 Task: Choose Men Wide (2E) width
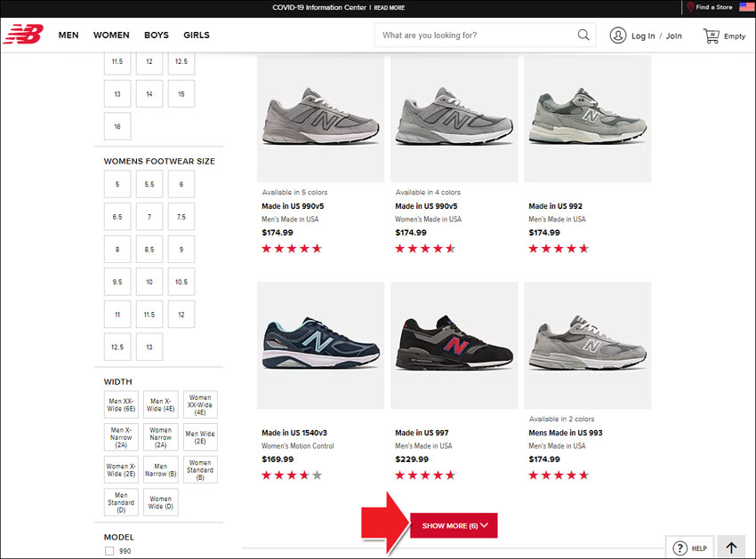200,437
